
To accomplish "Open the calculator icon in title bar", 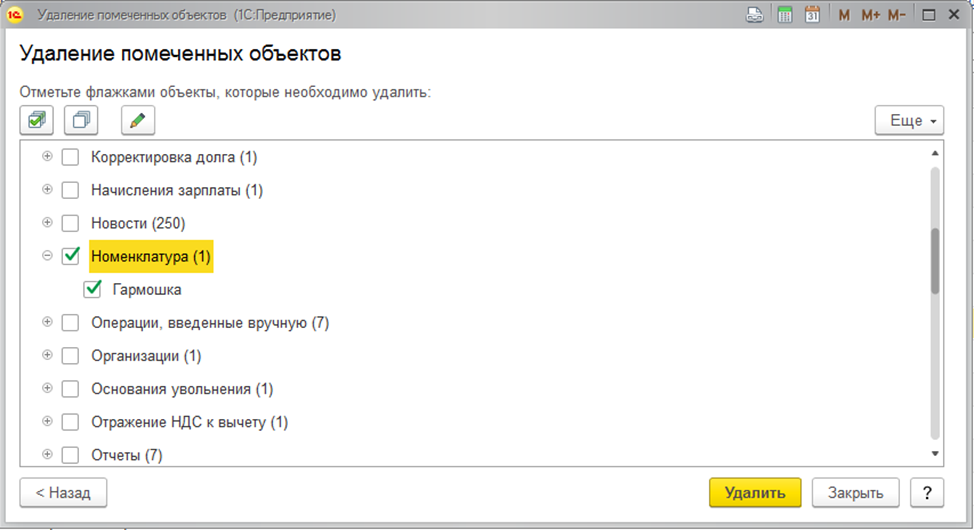I will tap(785, 15).
